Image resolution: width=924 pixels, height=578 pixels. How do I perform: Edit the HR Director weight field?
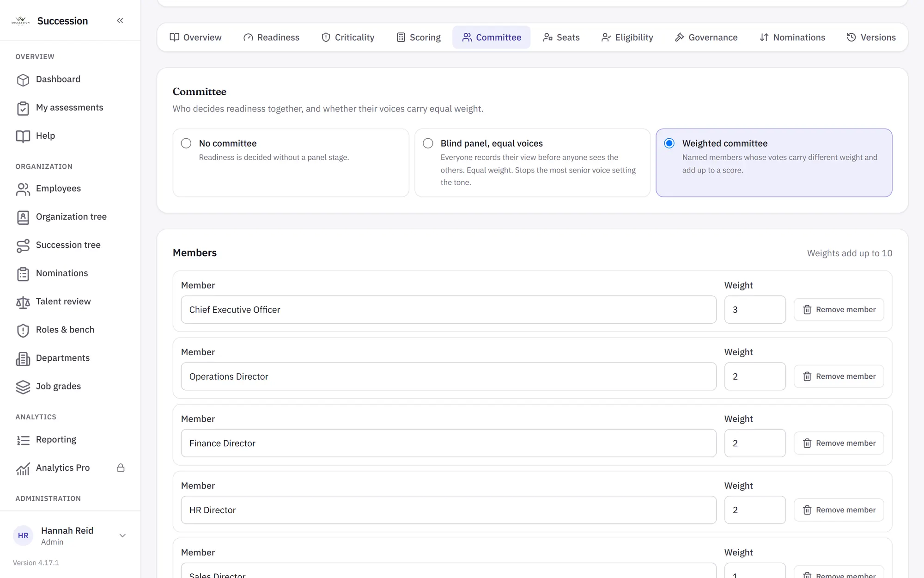[x=755, y=510]
